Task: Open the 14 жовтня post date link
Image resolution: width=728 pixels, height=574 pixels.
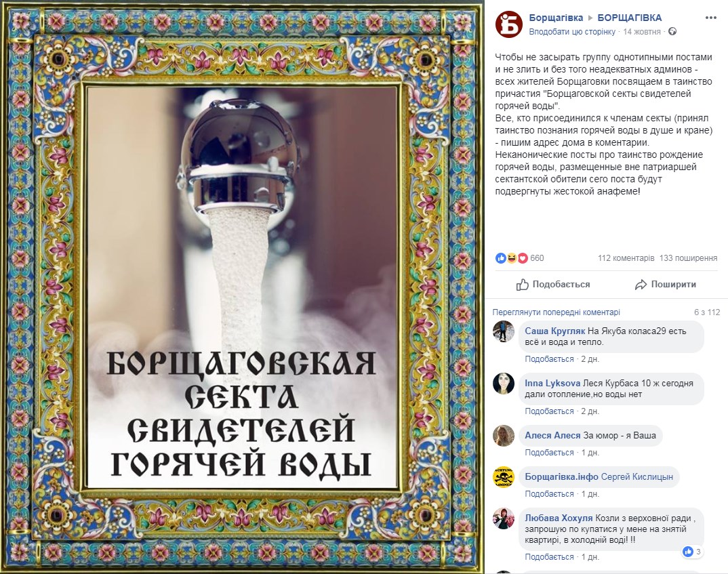Action: [x=642, y=32]
